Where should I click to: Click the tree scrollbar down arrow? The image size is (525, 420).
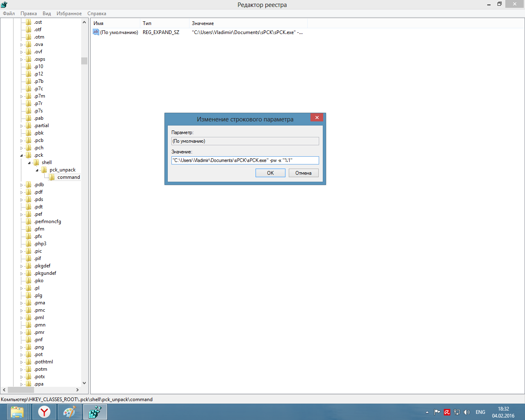(84, 383)
